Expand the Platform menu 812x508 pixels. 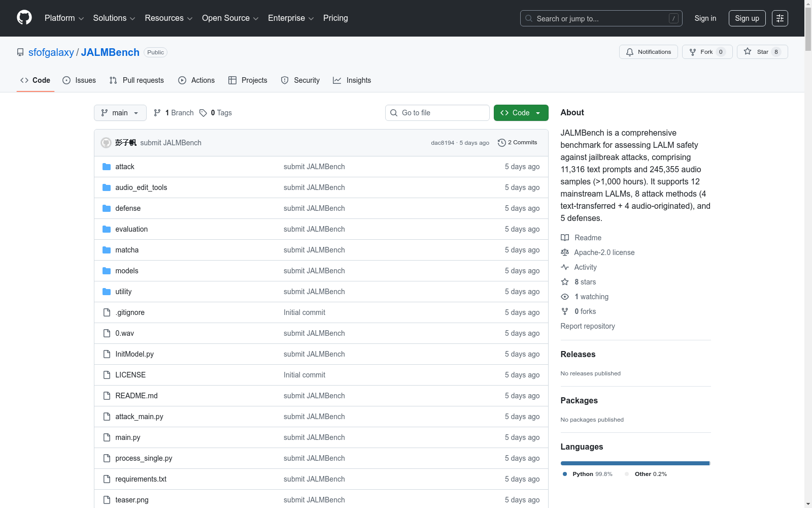tap(64, 18)
